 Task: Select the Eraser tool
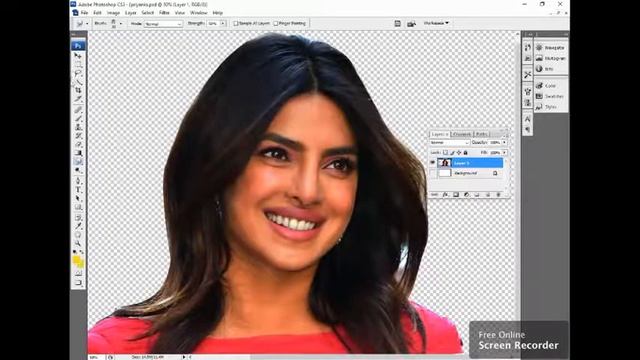pos(78,144)
